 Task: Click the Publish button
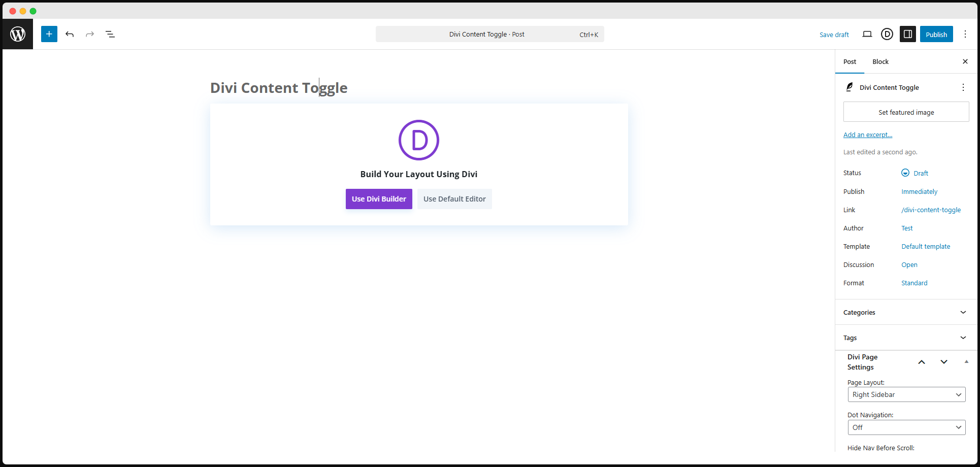936,34
